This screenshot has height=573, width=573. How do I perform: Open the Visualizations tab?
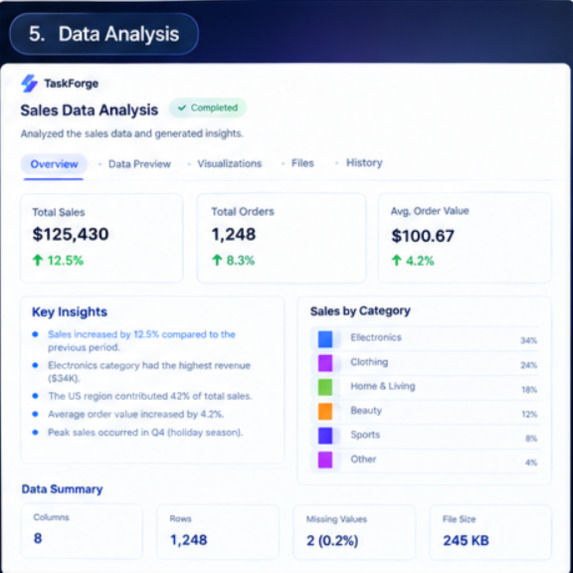click(229, 163)
